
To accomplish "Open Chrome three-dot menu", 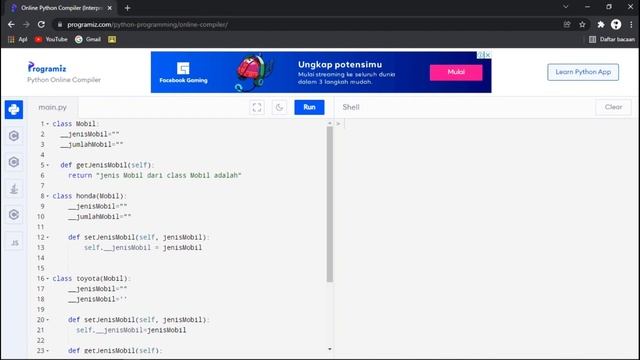I will coord(631,24).
